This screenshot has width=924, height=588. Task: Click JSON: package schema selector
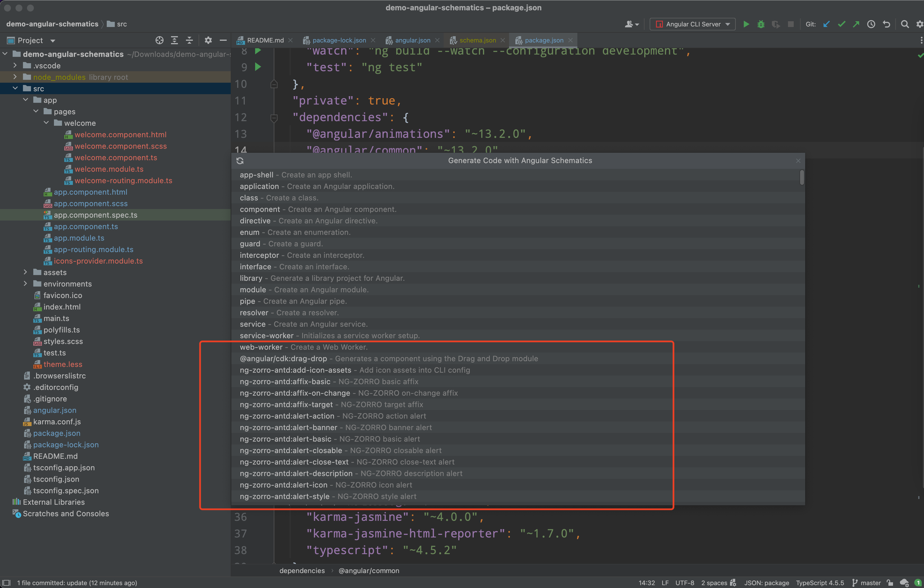(x=766, y=583)
